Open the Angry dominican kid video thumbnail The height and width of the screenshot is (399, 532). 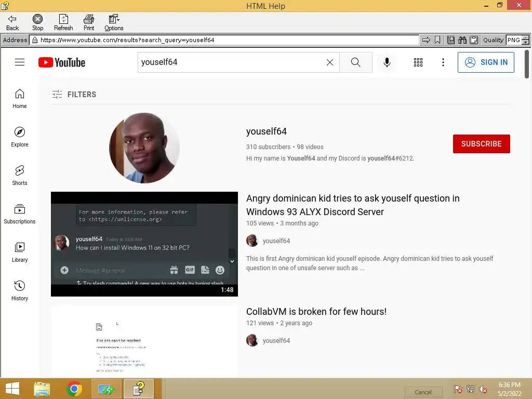pyautogui.click(x=144, y=244)
